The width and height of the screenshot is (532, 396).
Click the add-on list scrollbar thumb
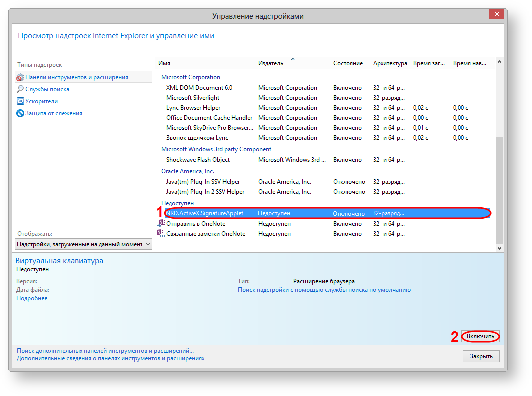coord(499,190)
